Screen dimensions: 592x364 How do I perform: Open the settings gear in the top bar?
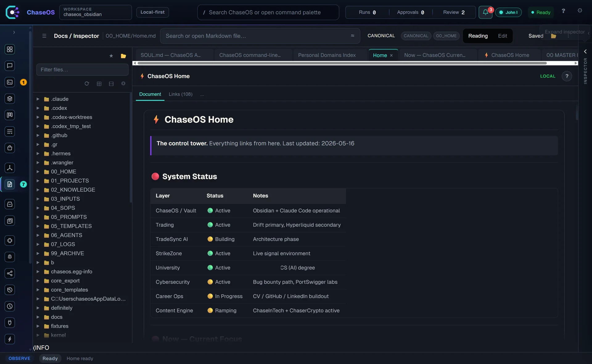point(580,11)
